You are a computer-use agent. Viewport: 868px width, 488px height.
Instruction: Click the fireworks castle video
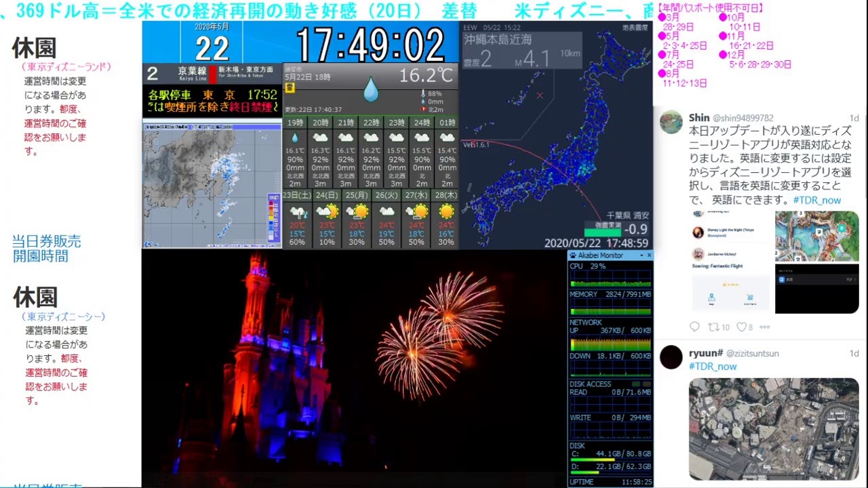(354, 368)
